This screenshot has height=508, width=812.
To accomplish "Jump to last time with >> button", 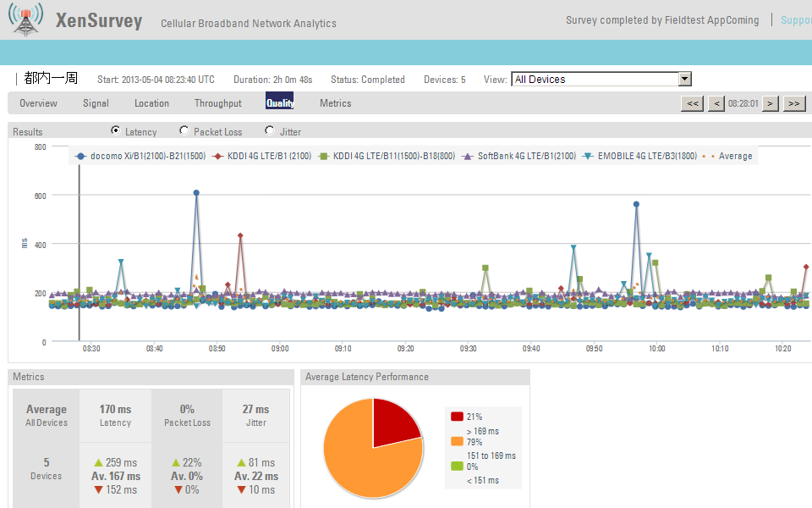I will tap(794, 103).
